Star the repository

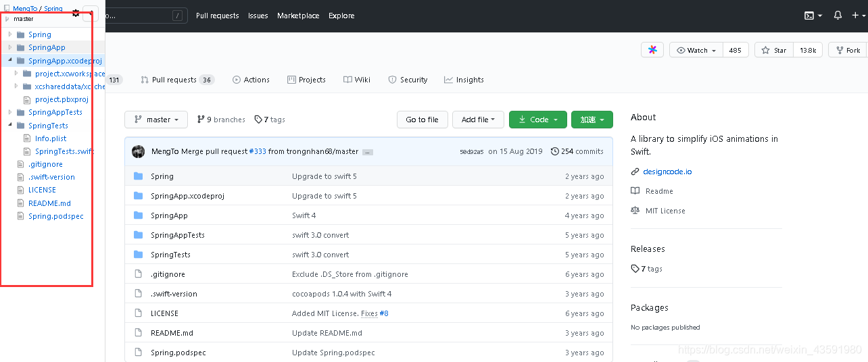pos(774,50)
